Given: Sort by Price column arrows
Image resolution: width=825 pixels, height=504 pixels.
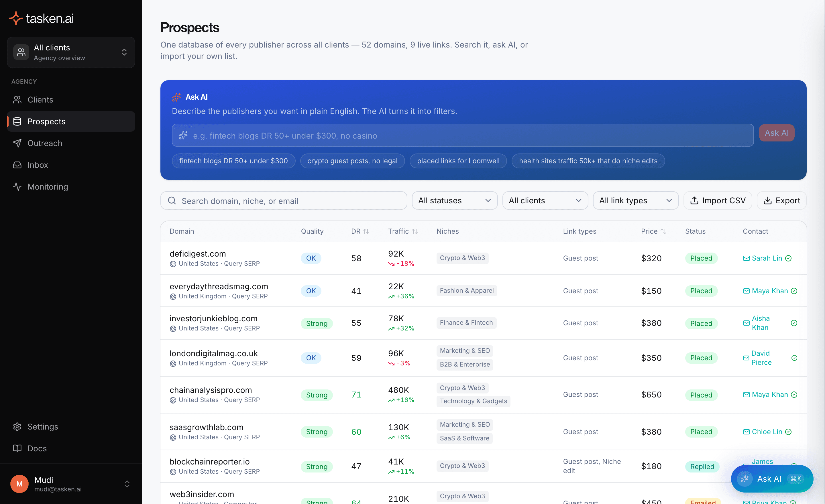Looking at the screenshot, I should point(663,231).
